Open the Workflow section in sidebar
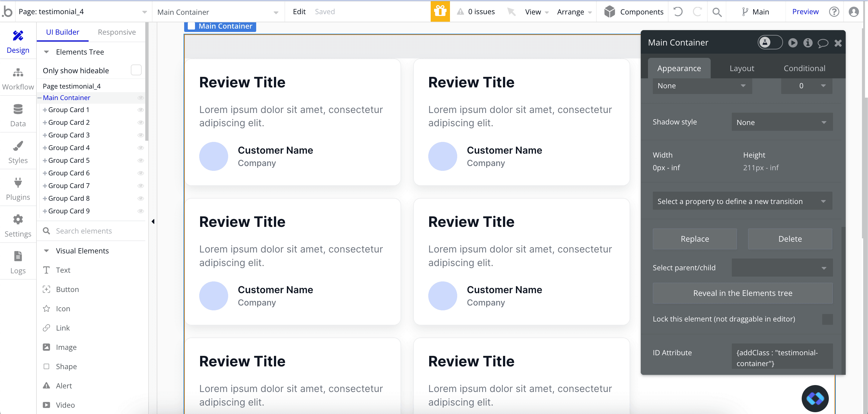Screen dimensions: 868x414 [18, 79]
